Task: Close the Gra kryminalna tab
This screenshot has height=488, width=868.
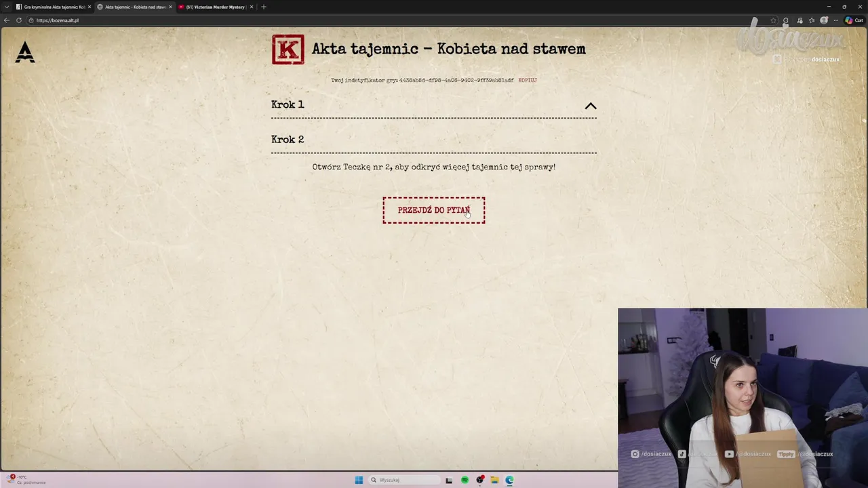Action: click(x=89, y=7)
